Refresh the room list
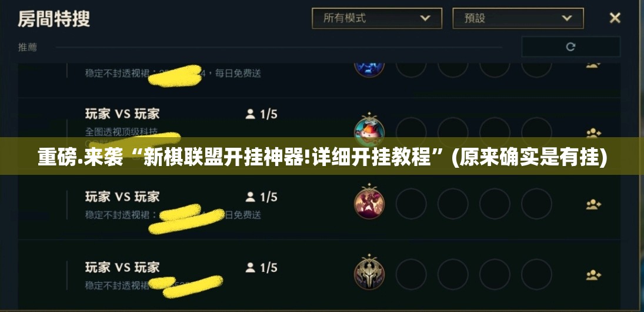 (570, 47)
